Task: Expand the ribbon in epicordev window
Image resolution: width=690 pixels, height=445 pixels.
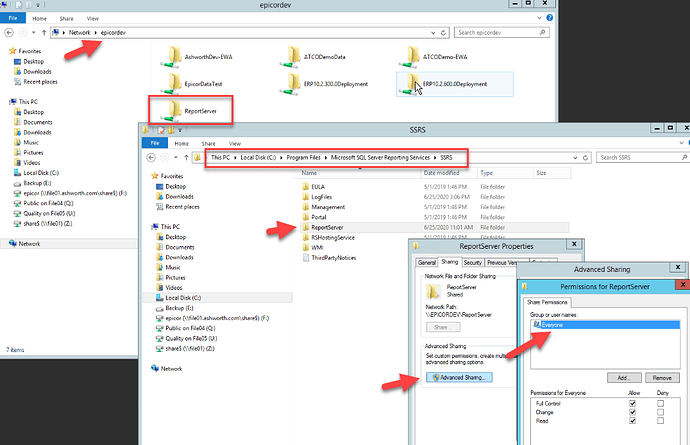Action: [540, 18]
